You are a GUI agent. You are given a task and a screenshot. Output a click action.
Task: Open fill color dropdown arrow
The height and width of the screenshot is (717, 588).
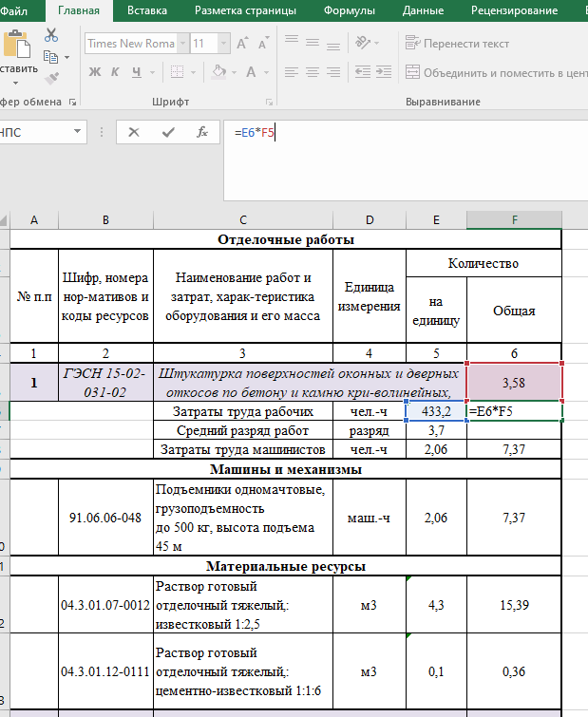tap(234, 72)
